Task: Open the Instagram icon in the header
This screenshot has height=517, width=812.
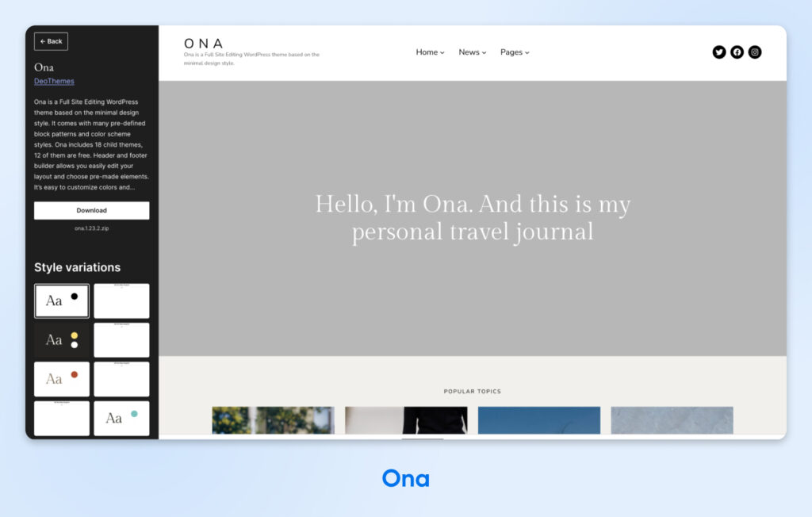Action: pos(754,52)
